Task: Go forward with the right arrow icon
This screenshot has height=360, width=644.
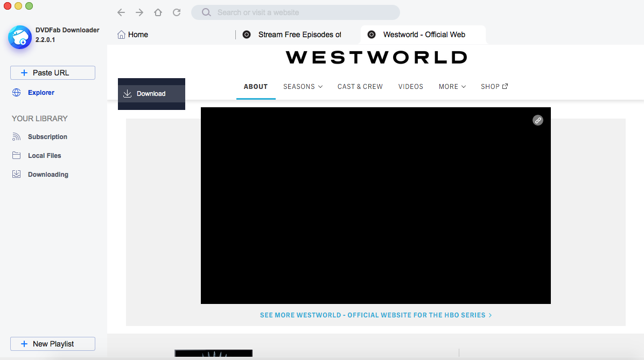Action: coord(139,12)
